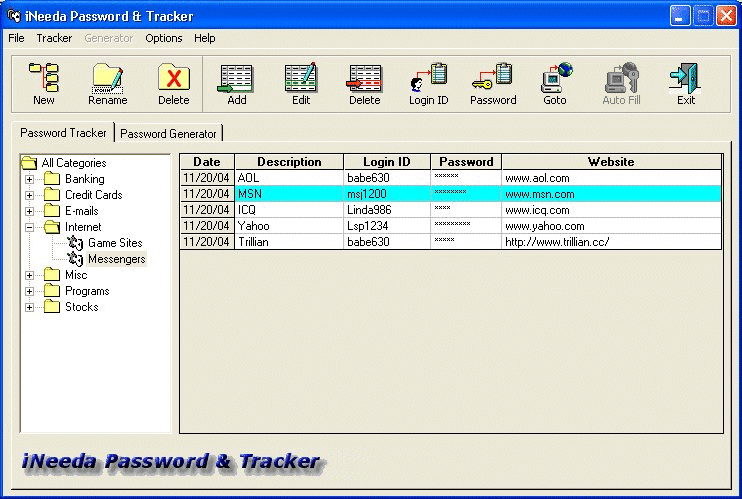
Task: Click the Game Sites subcategory icon
Action: click(75, 243)
